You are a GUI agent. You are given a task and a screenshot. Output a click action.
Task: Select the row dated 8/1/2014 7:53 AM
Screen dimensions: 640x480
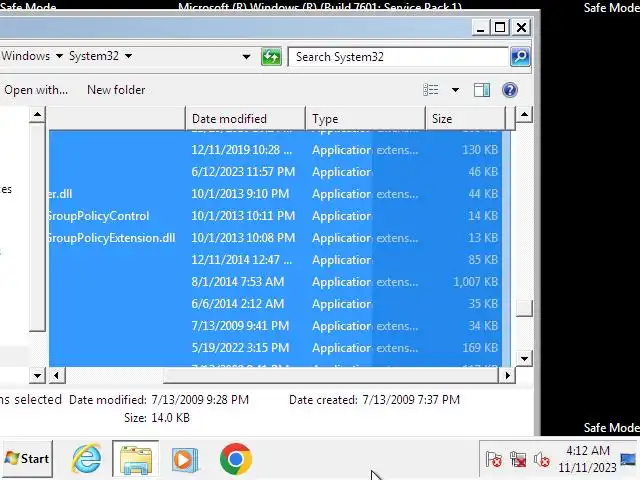276,282
